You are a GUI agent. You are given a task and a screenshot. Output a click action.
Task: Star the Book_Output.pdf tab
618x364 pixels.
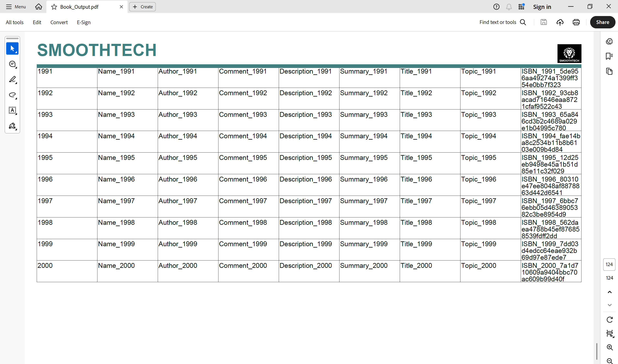pyautogui.click(x=54, y=7)
